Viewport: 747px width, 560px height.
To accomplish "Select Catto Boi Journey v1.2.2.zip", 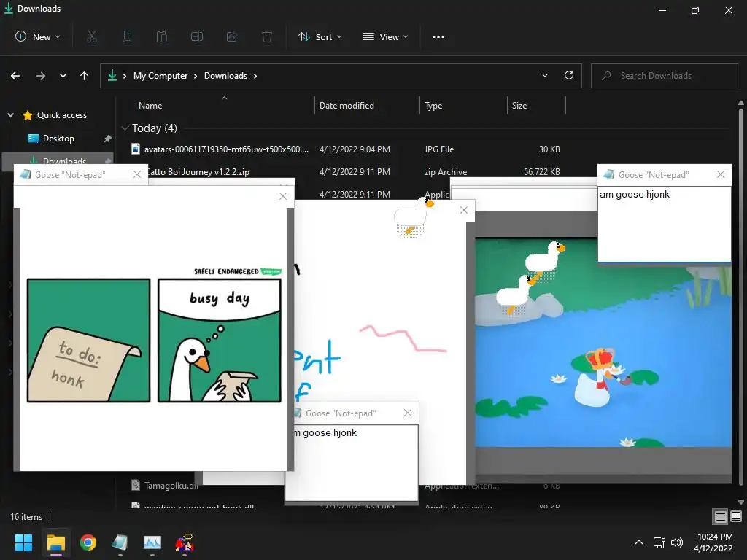I will [198, 172].
